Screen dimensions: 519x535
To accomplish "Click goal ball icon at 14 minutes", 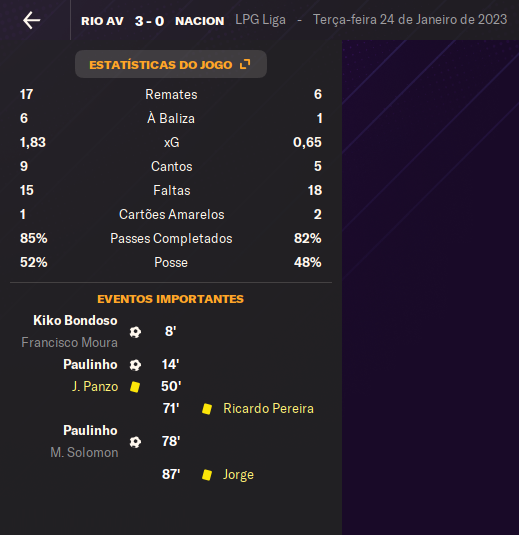I will coord(135,365).
